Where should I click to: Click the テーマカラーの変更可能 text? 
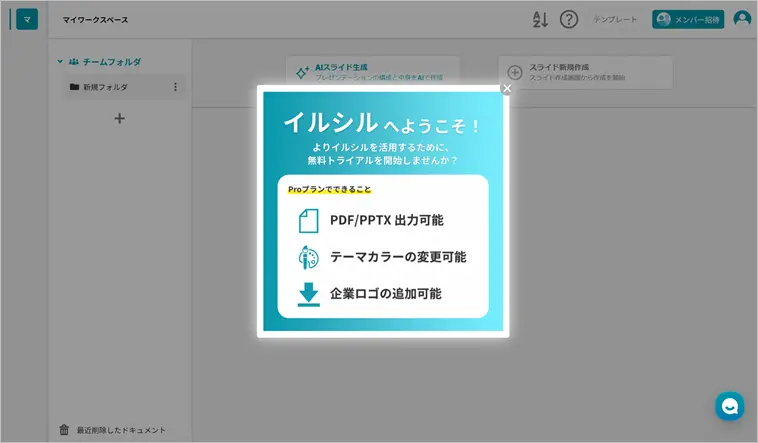[x=398, y=257]
